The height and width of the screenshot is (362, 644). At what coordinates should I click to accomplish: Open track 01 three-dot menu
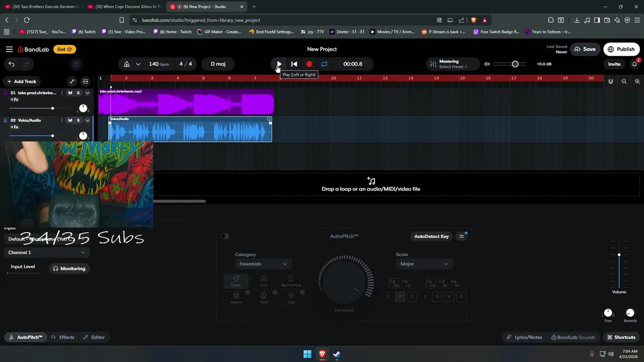point(62,93)
